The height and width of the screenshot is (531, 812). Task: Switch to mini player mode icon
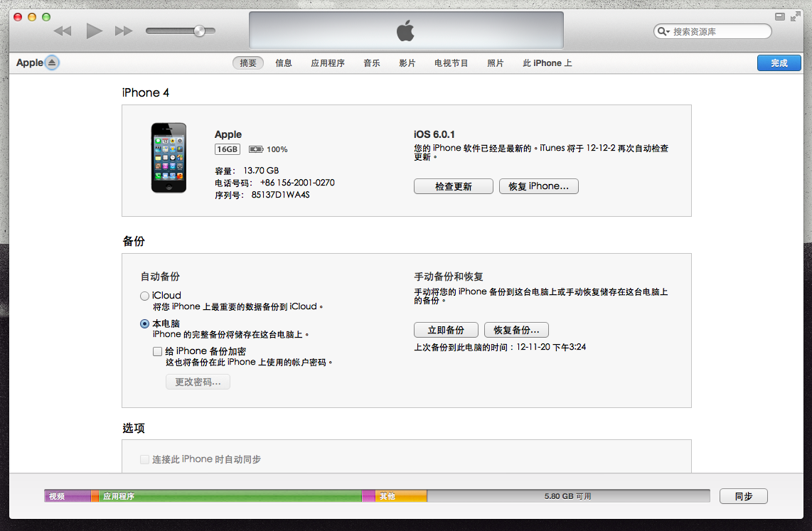780,16
